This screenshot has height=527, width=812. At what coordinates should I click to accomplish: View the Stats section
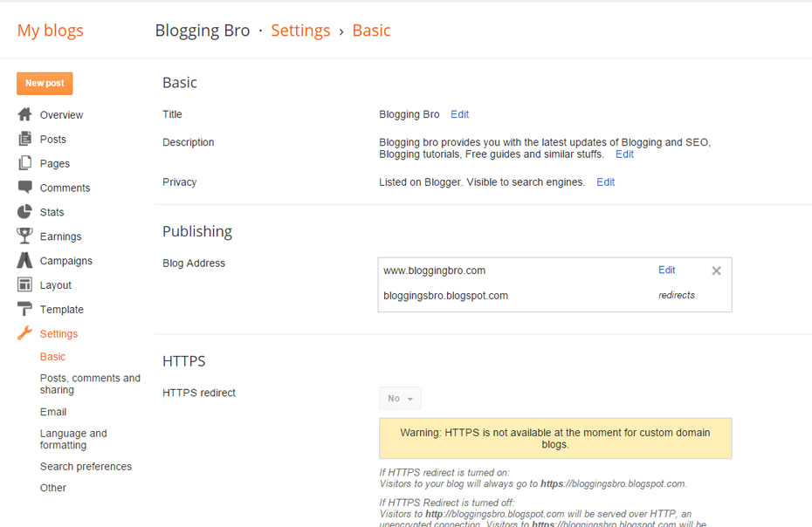[x=52, y=212]
